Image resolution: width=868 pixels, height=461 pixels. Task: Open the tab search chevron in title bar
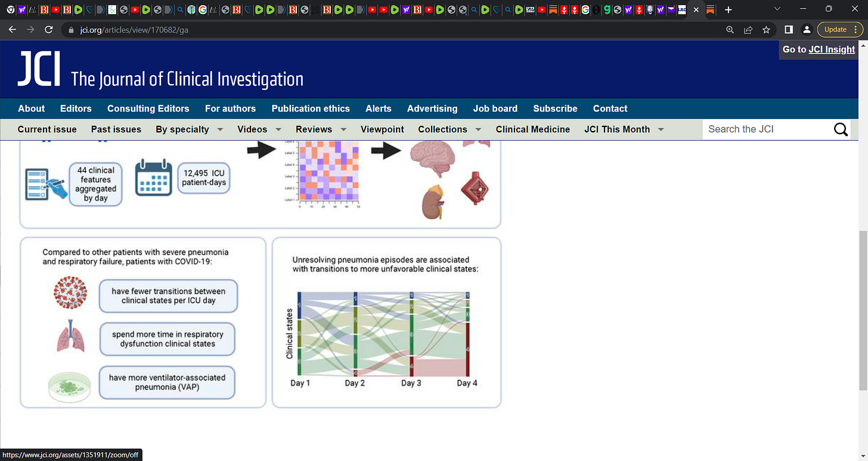pyautogui.click(x=777, y=9)
